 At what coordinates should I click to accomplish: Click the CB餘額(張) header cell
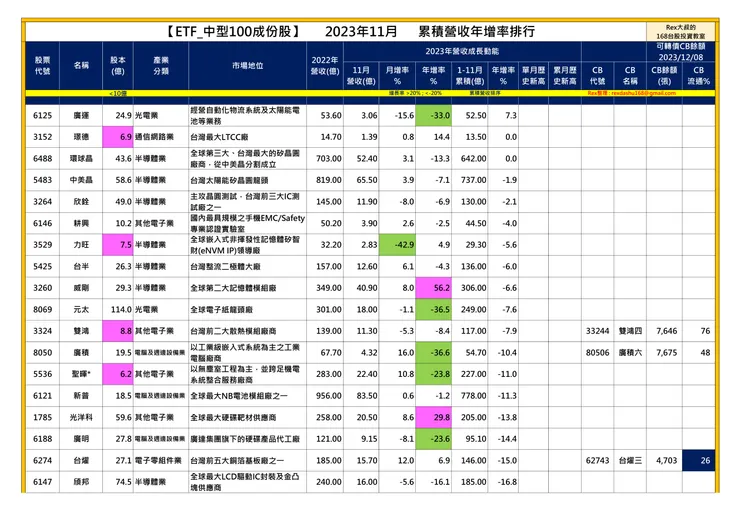click(x=664, y=76)
